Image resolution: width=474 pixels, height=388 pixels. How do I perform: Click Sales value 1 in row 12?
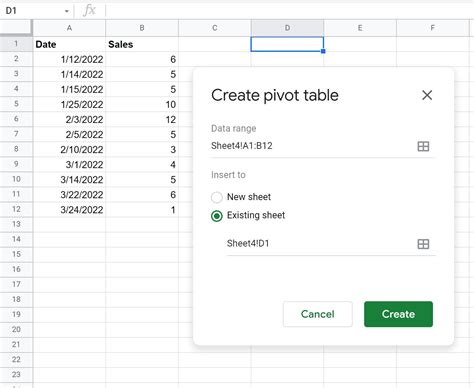pos(142,210)
